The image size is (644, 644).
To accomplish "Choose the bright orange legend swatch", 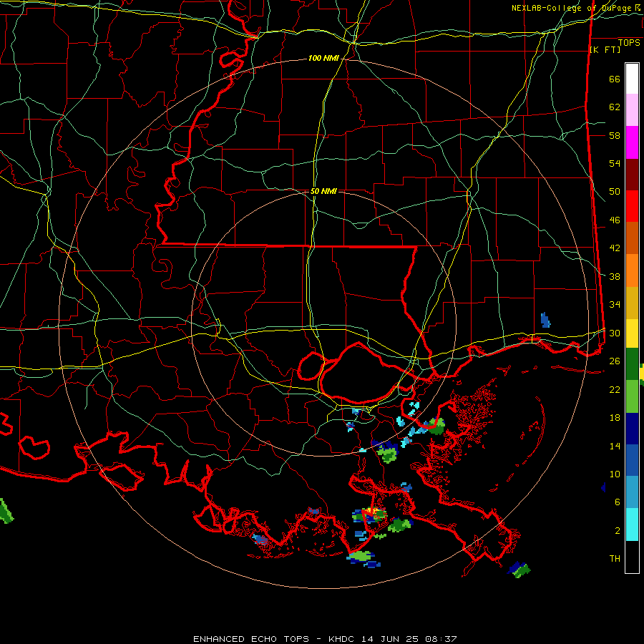I will tap(632, 270).
